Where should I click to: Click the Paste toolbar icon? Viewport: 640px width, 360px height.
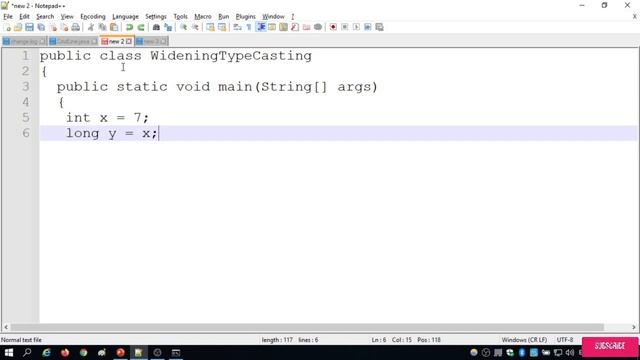tap(114, 27)
